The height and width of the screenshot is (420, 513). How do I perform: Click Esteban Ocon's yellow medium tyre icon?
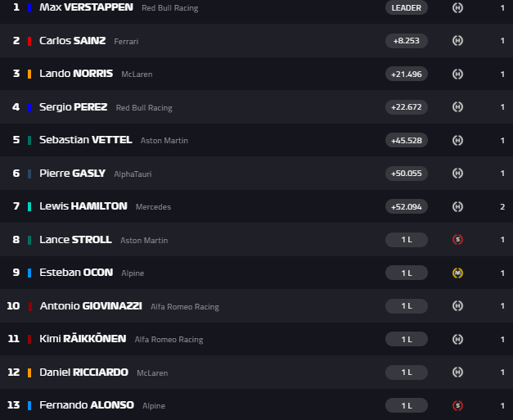(458, 273)
